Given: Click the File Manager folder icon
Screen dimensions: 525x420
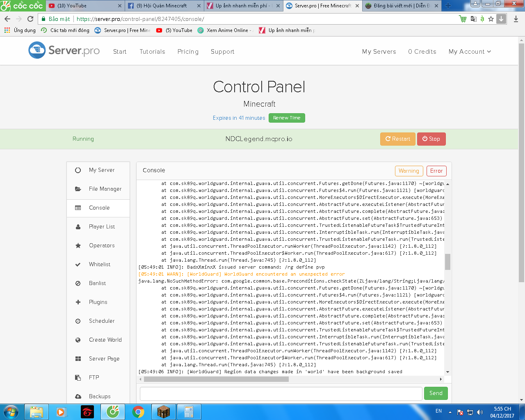Looking at the screenshot, I should point(78,189).
